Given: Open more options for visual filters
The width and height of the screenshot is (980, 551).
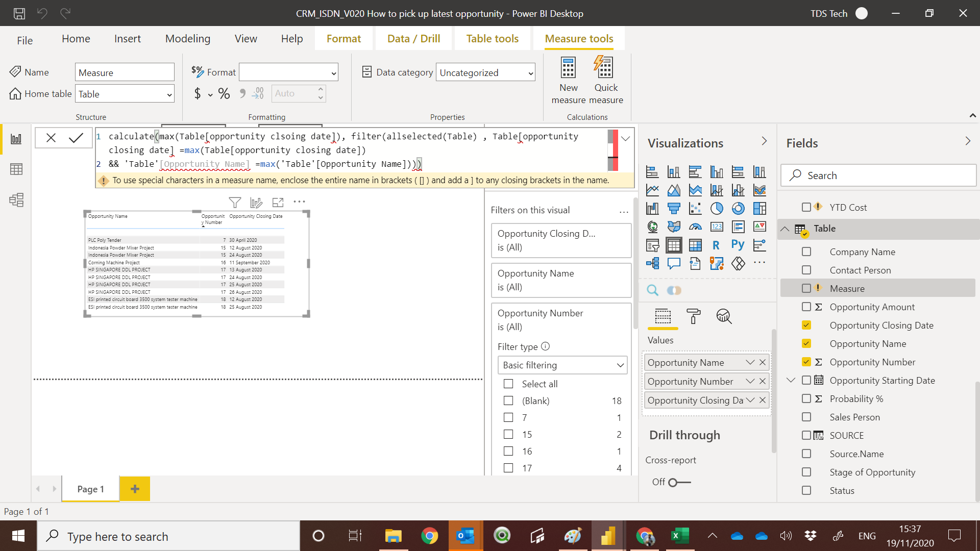Looking at the screenshot, I should point(624,211).
